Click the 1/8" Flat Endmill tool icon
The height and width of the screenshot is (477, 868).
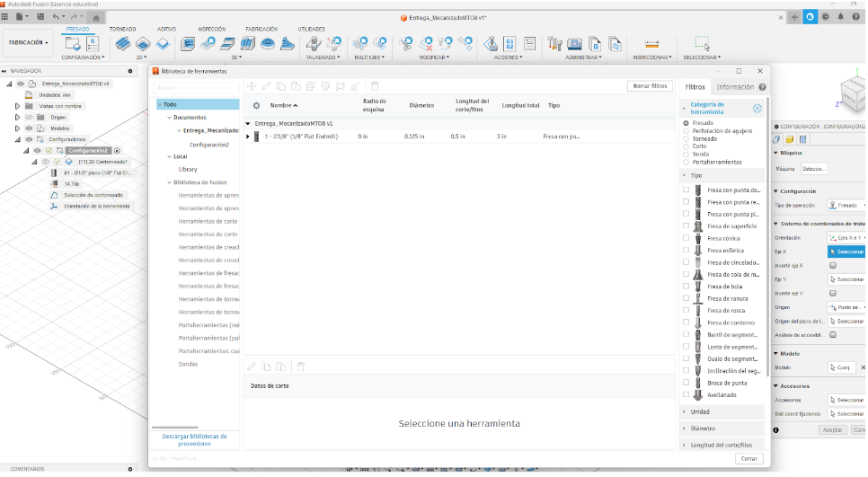257,137
